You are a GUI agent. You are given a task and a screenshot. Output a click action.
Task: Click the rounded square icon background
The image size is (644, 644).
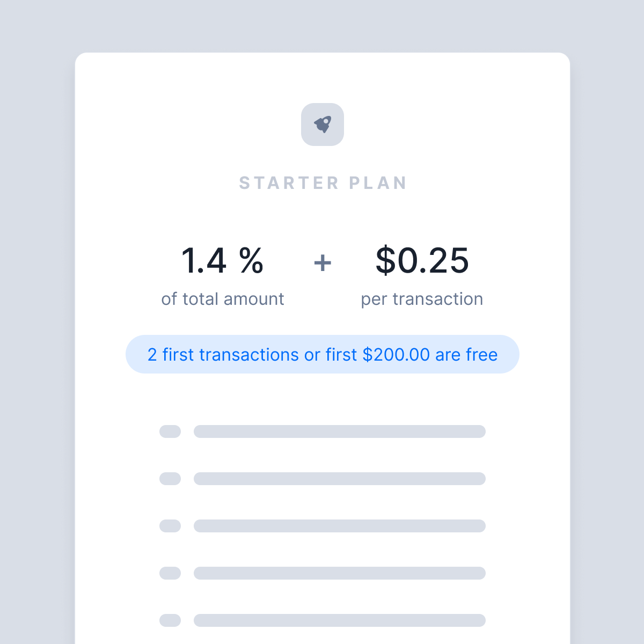[323, 125]
